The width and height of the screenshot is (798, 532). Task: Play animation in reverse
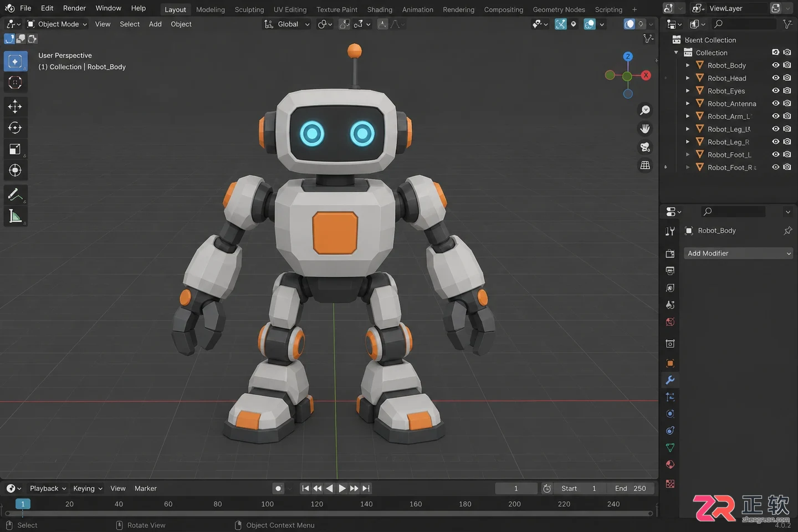pos(330,488)
